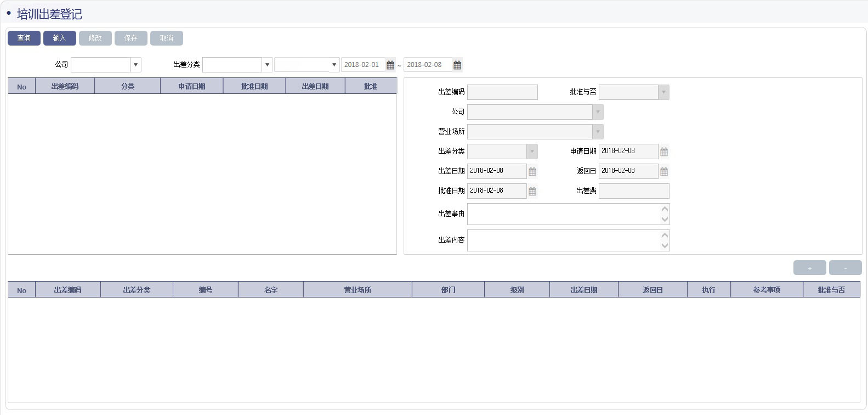
Task: Click the minus (-) remove row button
Action: (x=845, y=268)
